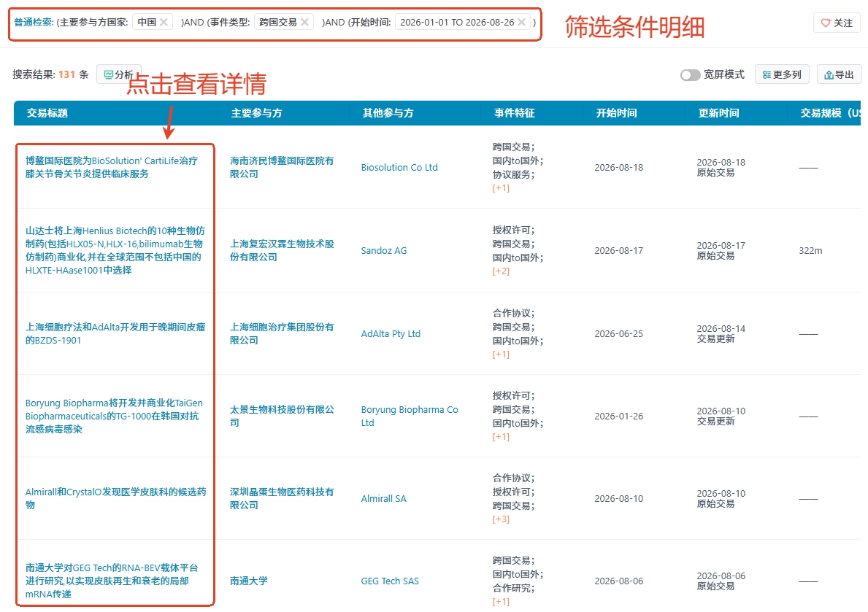Open 太景生物科技股份有限公司 link
This screenshot has height=612, width=868.
click(x=282, y=416)
